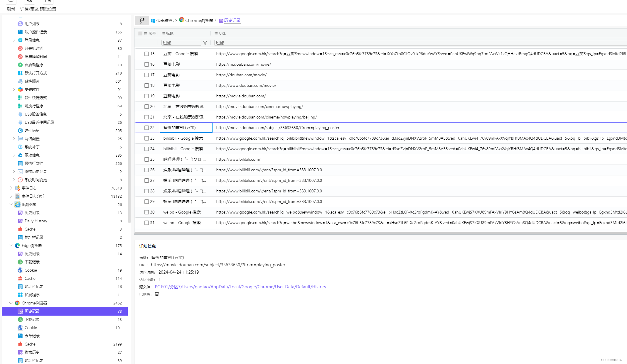Screen dimensions: 627x364
Task: Click the title filter funnel icon
Action: pos(205,43)
